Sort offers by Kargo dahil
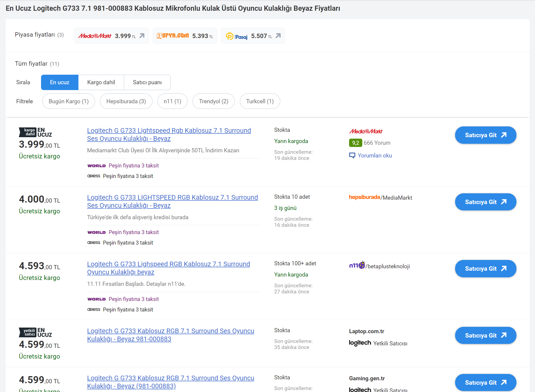Viewport: 535px width, 392px height. pos(101,82)
